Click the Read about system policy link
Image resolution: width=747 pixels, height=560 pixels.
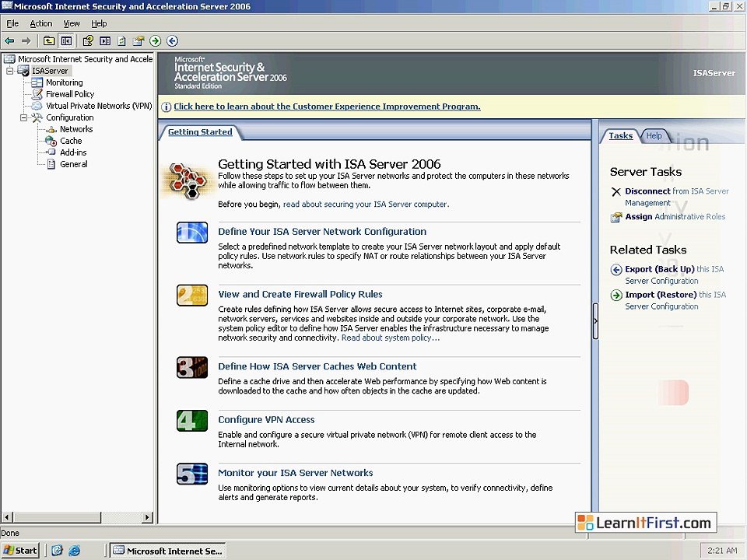tap(391, 338)
